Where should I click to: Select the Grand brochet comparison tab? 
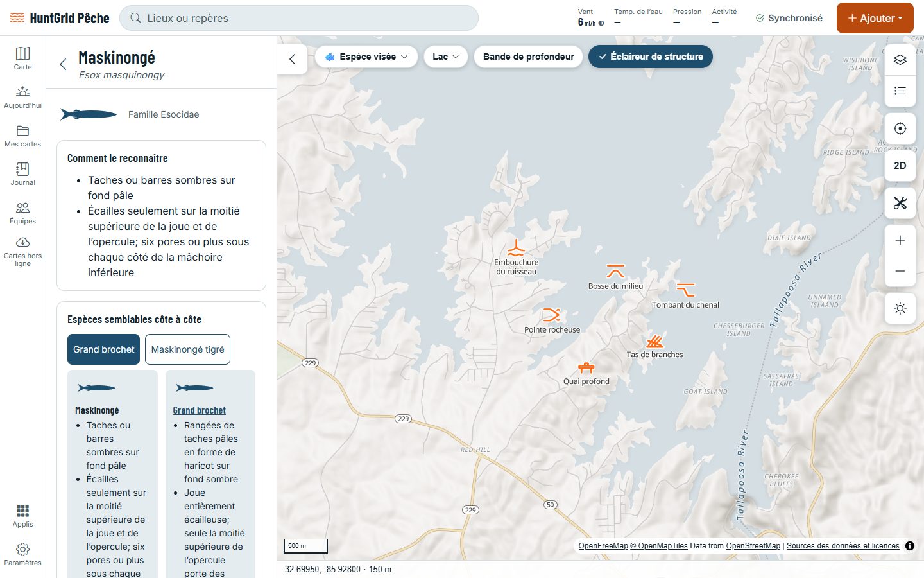click(x=103, y=349)
